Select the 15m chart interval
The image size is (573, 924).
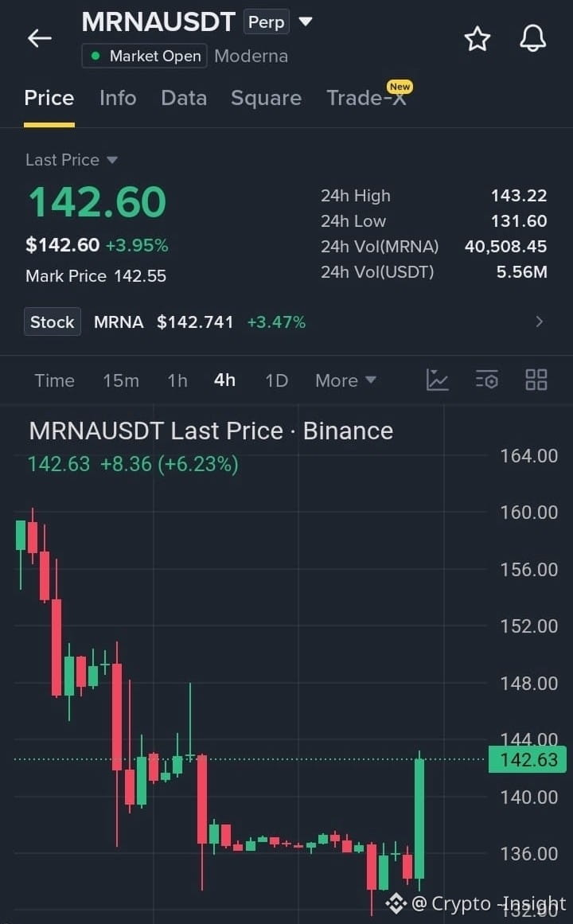point(121,380)
